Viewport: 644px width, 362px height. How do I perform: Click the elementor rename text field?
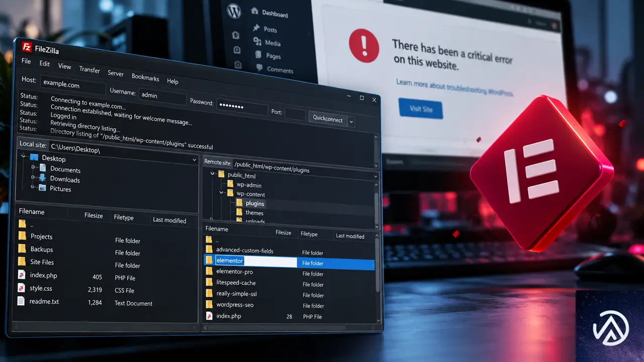click(256, 261)
